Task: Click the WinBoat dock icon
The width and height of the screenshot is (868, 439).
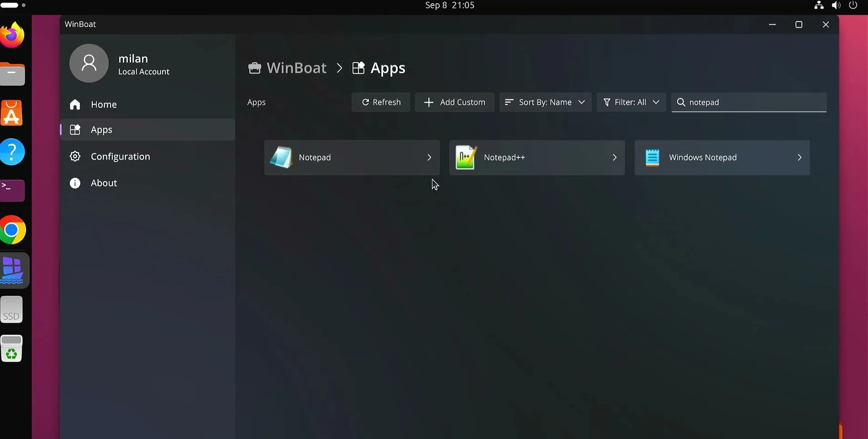Action: [13, 270]
